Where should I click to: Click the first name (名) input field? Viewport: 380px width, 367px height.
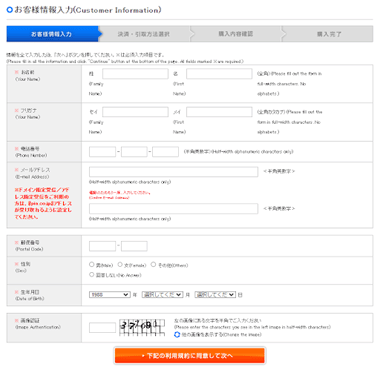(219, 74)
